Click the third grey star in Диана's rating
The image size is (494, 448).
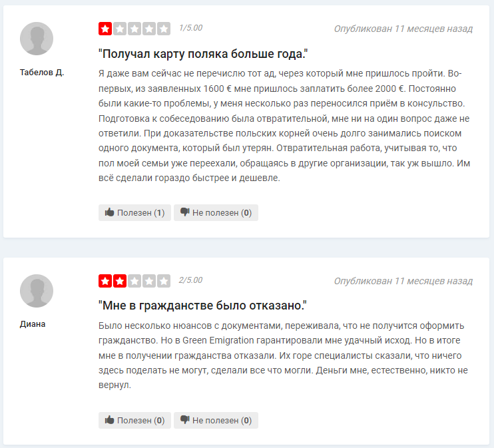pyautogui.click(x=134, y=281)
